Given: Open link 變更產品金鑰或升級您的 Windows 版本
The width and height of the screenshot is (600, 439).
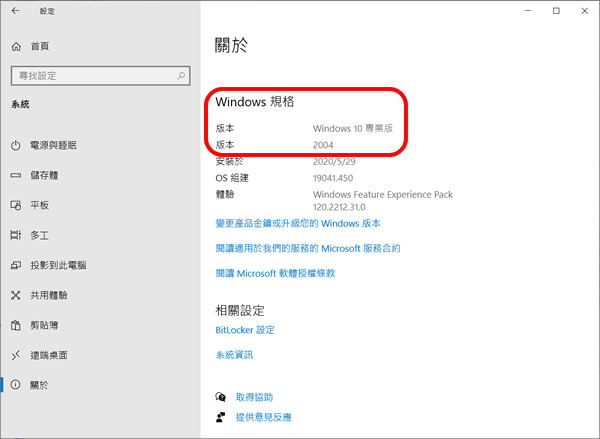Looking at the screenshot, I should [x=298, y=223].
